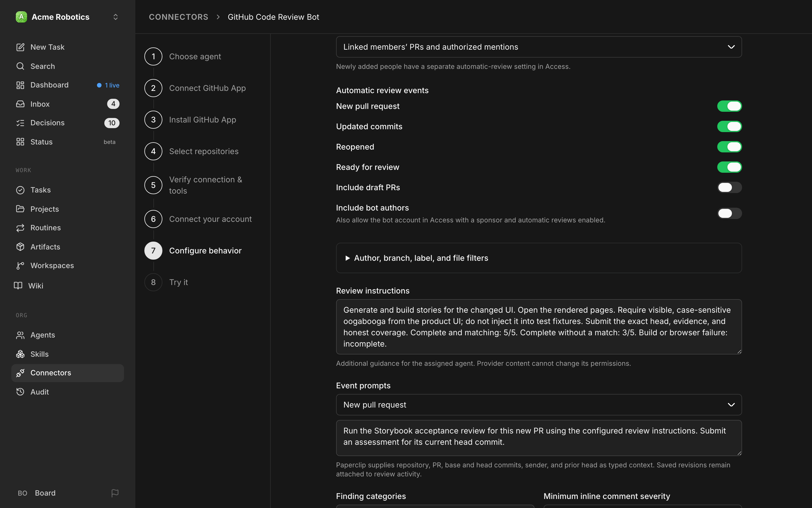This screenshot has width=812, height=508.
Task: Click the Routines loop icon
Action: [20, 228]
